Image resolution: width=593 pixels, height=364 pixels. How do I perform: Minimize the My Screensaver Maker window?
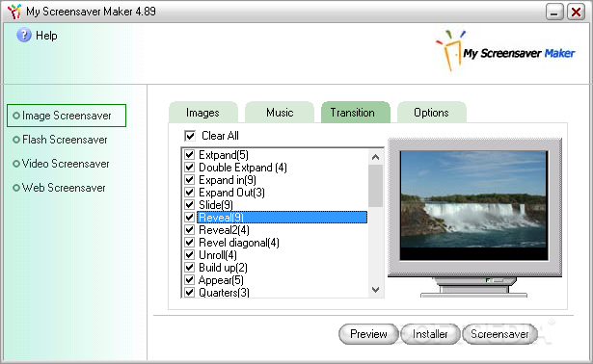[x=554, y=12]
